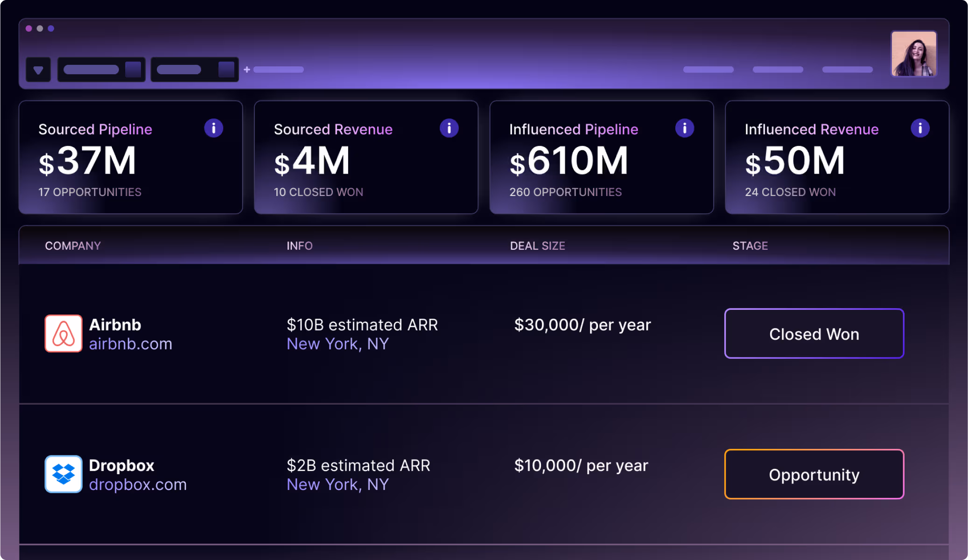Click the Dropbox logo
The height and width of the screenshot is (560, 968).
click(x=63, y=474)
